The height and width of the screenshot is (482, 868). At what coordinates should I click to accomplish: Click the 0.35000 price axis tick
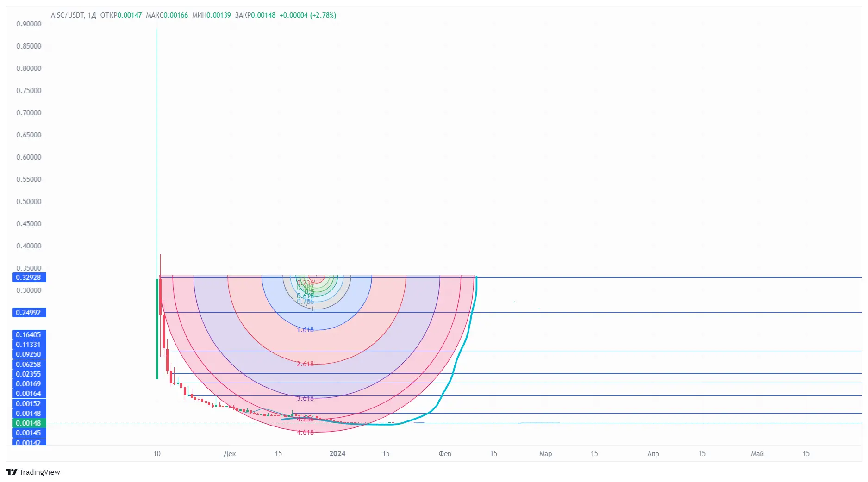tap(29, 268)
